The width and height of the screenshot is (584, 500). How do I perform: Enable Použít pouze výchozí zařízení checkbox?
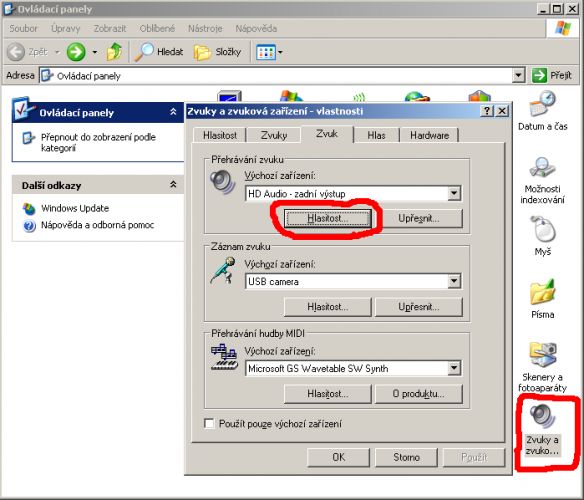point(209,424)
